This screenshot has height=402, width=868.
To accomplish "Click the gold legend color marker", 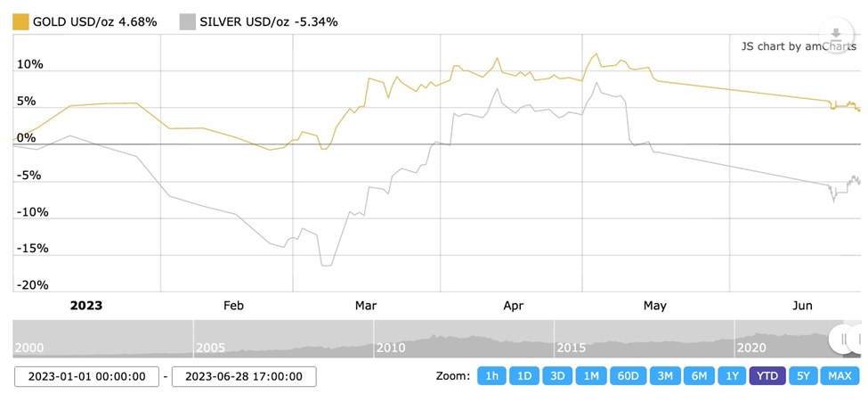I will tap(20, 21).
